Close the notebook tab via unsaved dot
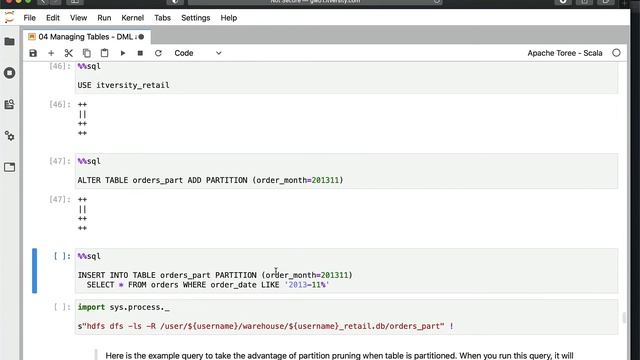This screenshot has width=640, height=360. click(x=141, y=37)
